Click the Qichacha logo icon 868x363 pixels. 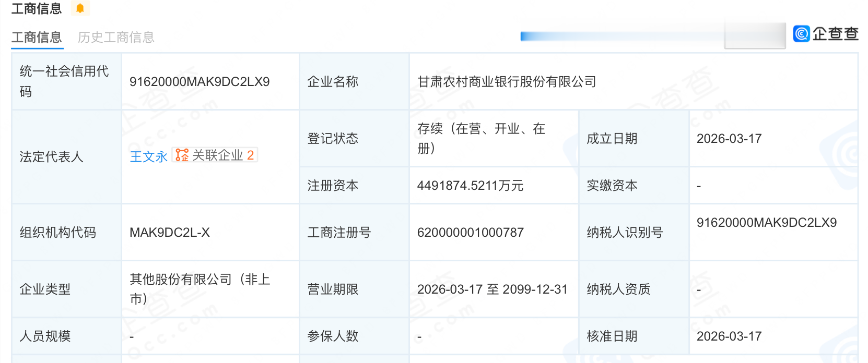801,33
